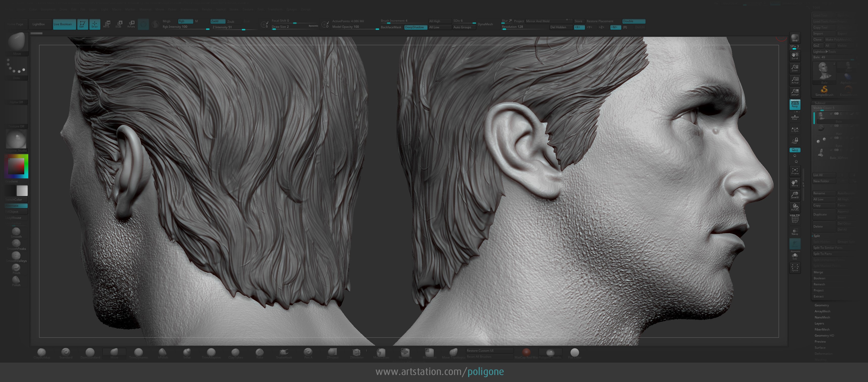Screen dimensions: 868x382
Task: Toggle Zadd sculpt mode
Action: [x=217, y=21]
